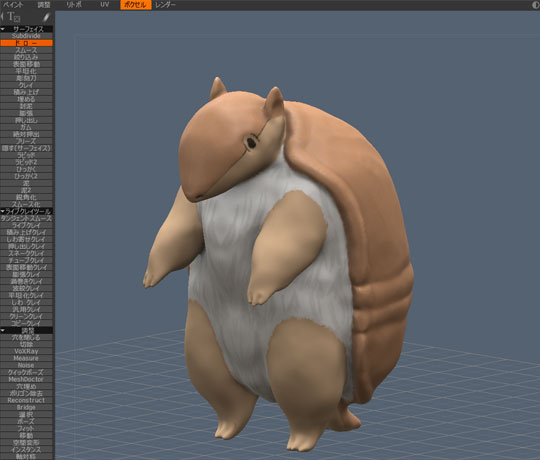Choose the スムース tool
Image resolution: width=540 pixels, height=460 pixels.
point(27,50)
